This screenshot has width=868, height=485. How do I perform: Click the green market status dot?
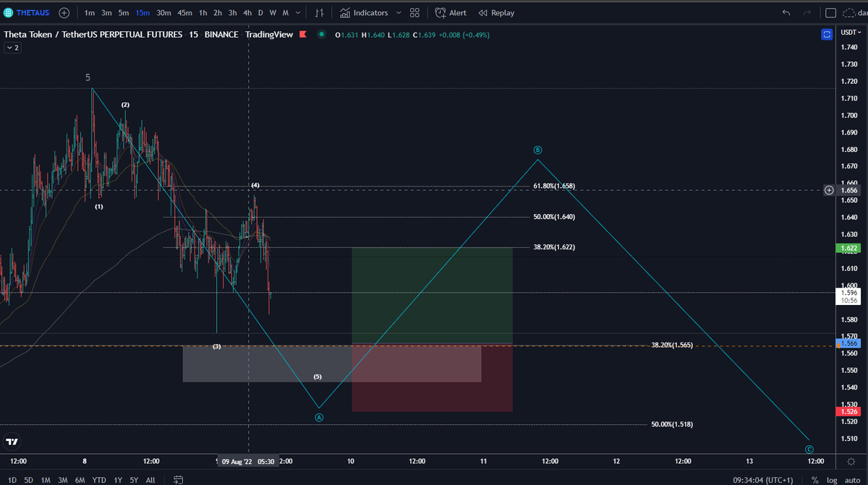tap(320, 35)
